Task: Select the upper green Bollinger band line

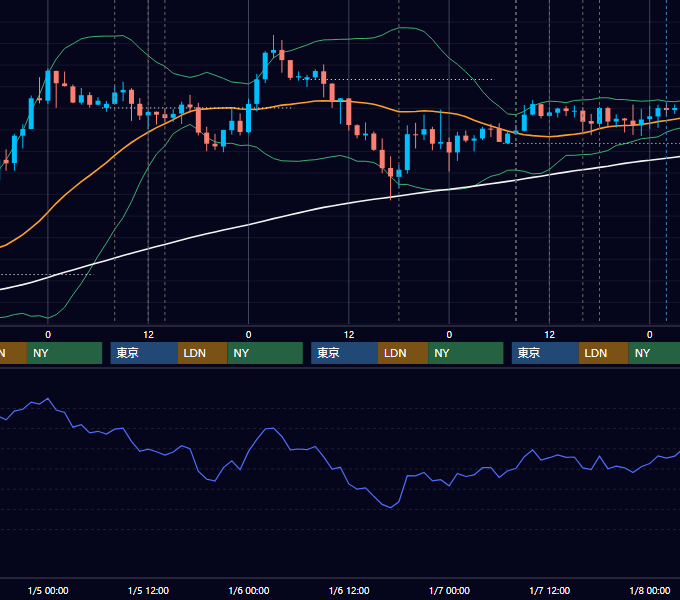Action: pyautogui.click(x=347, y=39)
